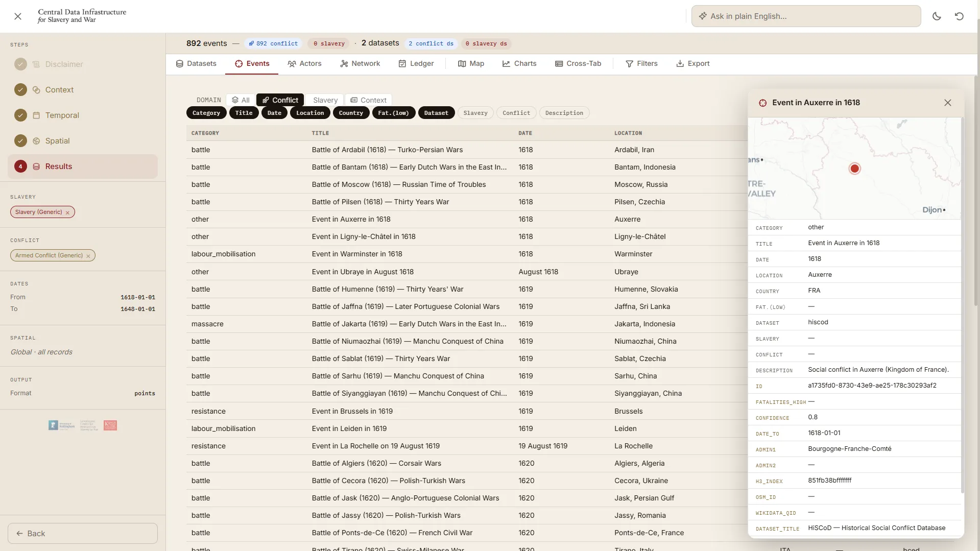Click the To date value 1648-01-01
980x551 pixels.
point(138,309)
